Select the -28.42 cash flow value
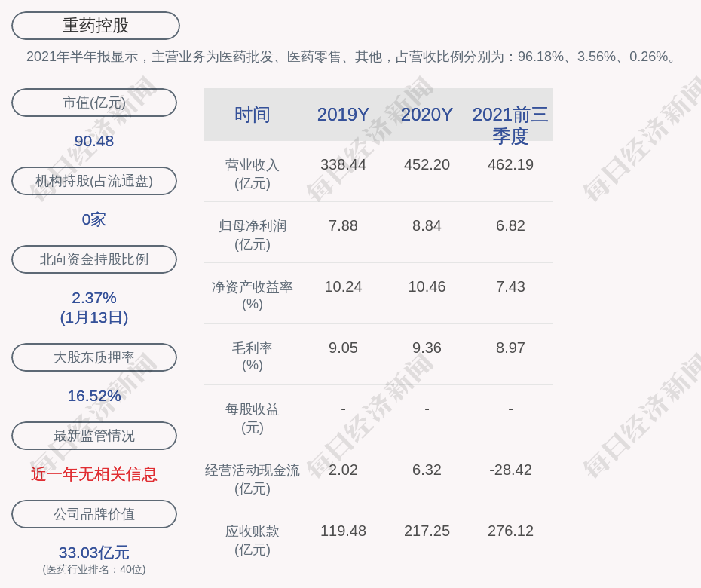Screen dimensions: 701x588 [x=510, y=470]
